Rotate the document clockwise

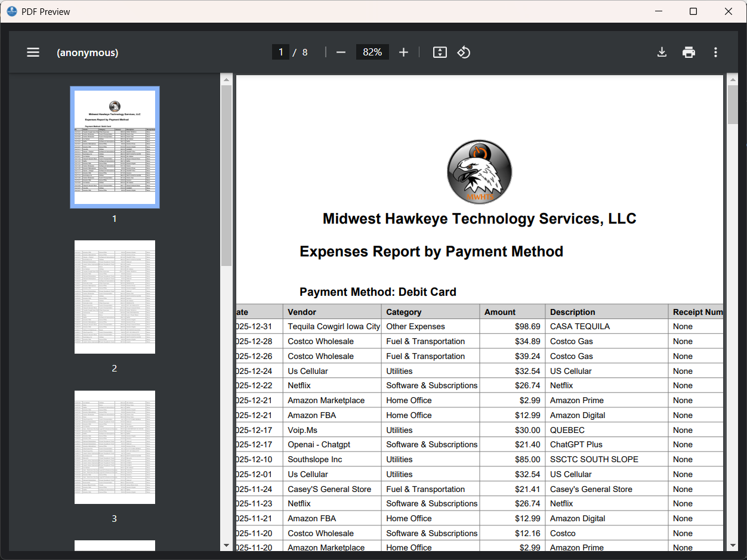(464, 52)
